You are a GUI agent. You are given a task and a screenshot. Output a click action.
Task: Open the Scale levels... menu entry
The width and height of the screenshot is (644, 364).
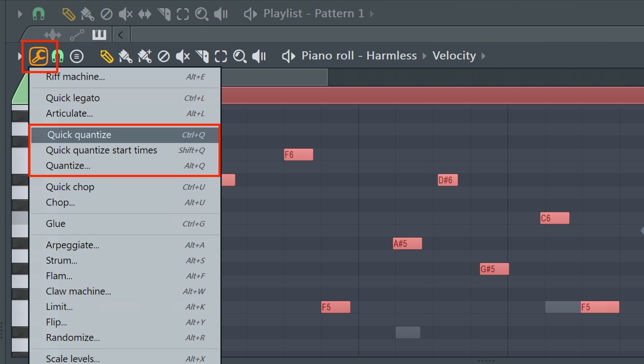(x=125, y=358)
